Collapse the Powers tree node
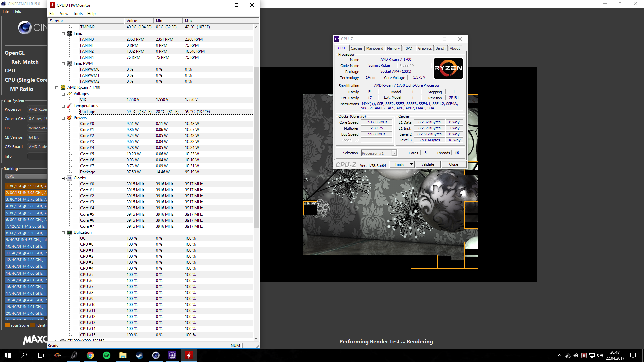Screen dimensions: 644x362 pos(63,118)
